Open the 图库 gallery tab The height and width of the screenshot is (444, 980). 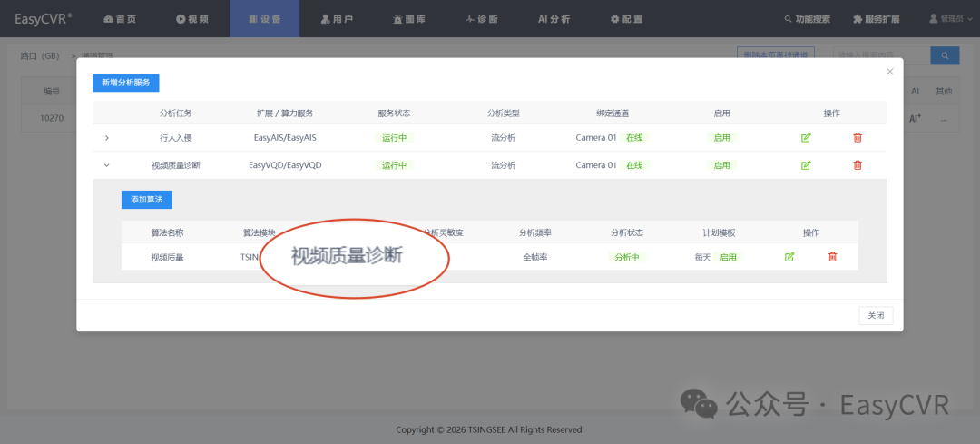409,19
